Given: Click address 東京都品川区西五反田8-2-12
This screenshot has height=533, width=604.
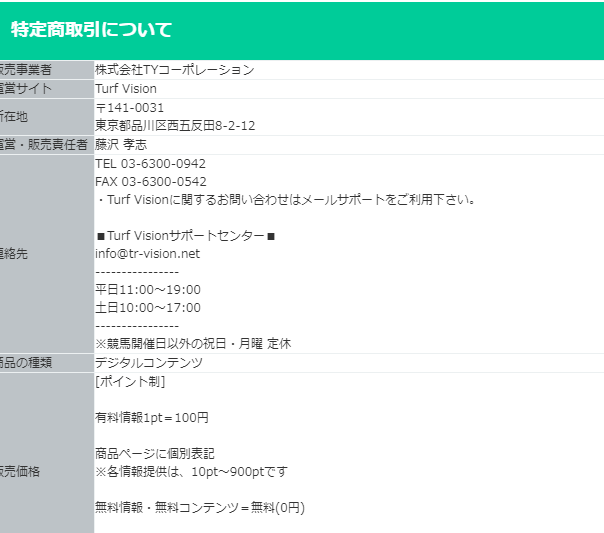Looking at the screenshot, I should click(x=175, y=126).
